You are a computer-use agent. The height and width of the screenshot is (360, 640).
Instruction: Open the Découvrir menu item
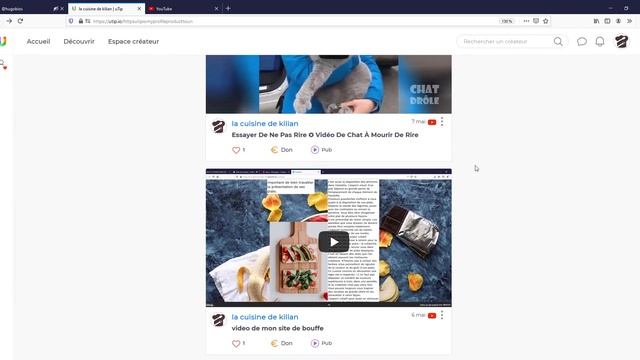pyautogui.click(x=79, y=42)
